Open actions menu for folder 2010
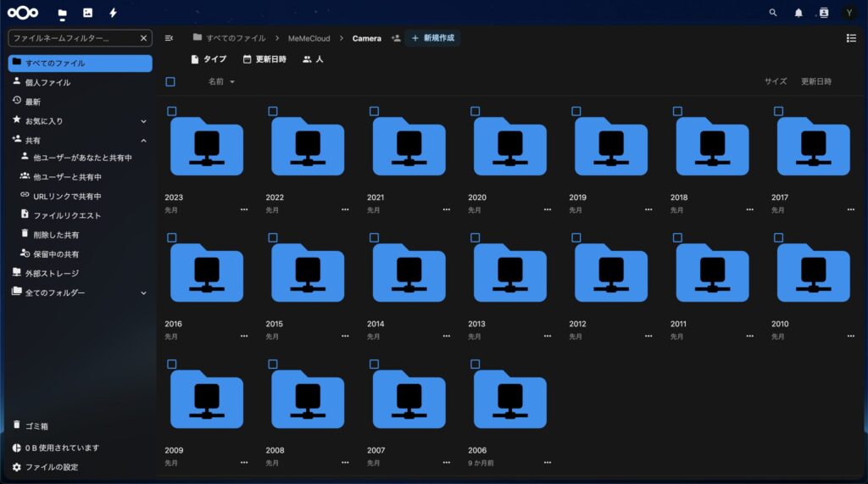This screenshot has width=868, height=484. (x=851, y=337)
